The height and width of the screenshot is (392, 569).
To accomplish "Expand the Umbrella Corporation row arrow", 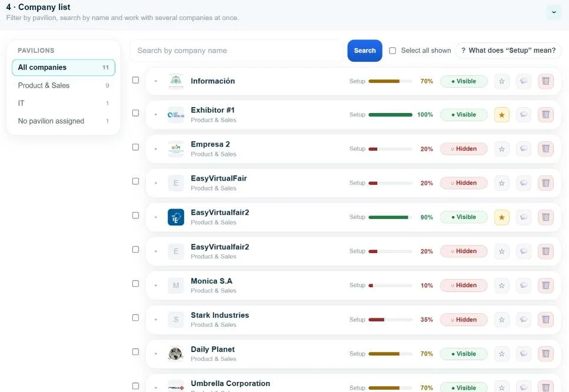I will (156, 388).
